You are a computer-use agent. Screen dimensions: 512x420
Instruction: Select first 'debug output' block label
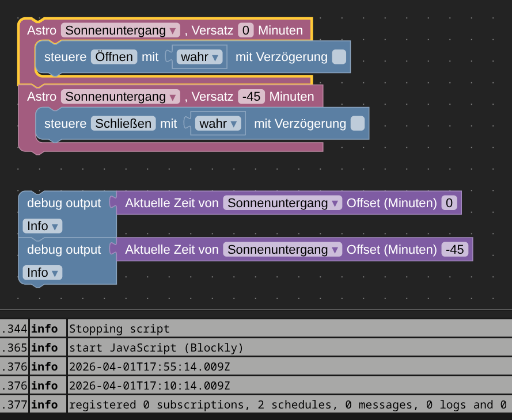click(64, 203)
